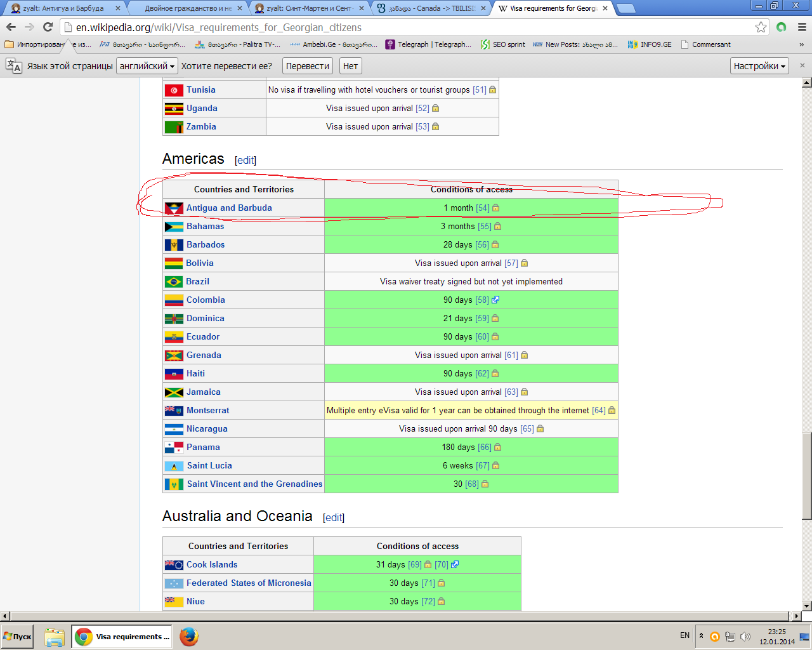Open the Saint Vincent and the Grenadines link
This screenshot has width=812, height=650.
pyautogui.click(x=254, y=484)
